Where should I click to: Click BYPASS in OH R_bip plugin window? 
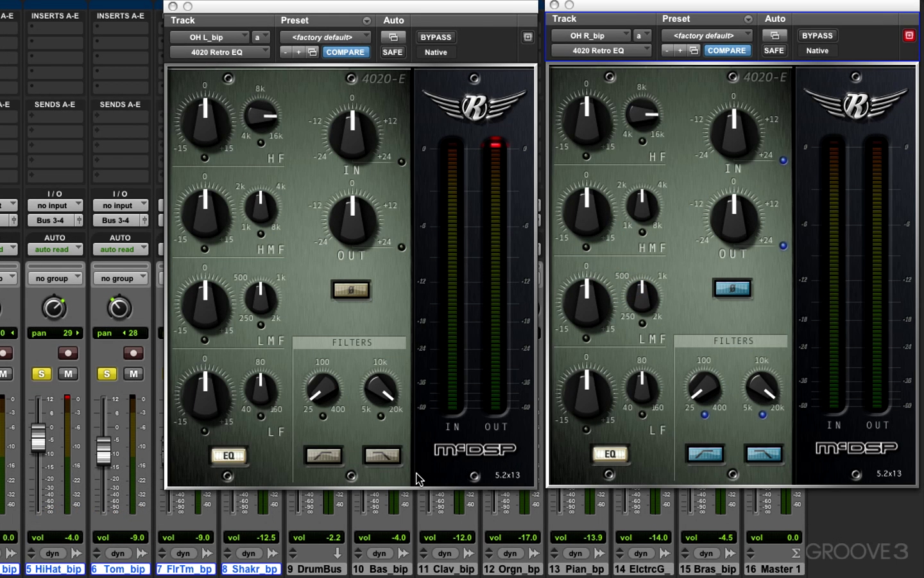pyautogui.click(x=817, y=36)
